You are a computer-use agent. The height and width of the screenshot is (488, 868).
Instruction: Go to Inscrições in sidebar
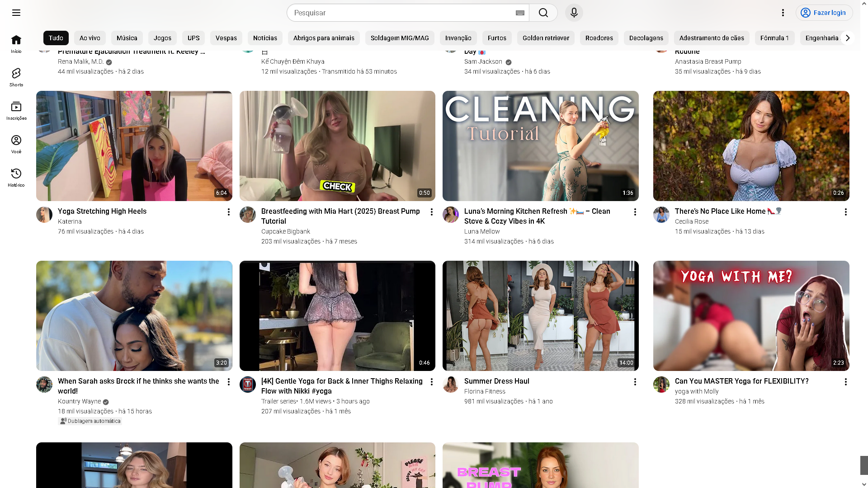coord(16,111)
